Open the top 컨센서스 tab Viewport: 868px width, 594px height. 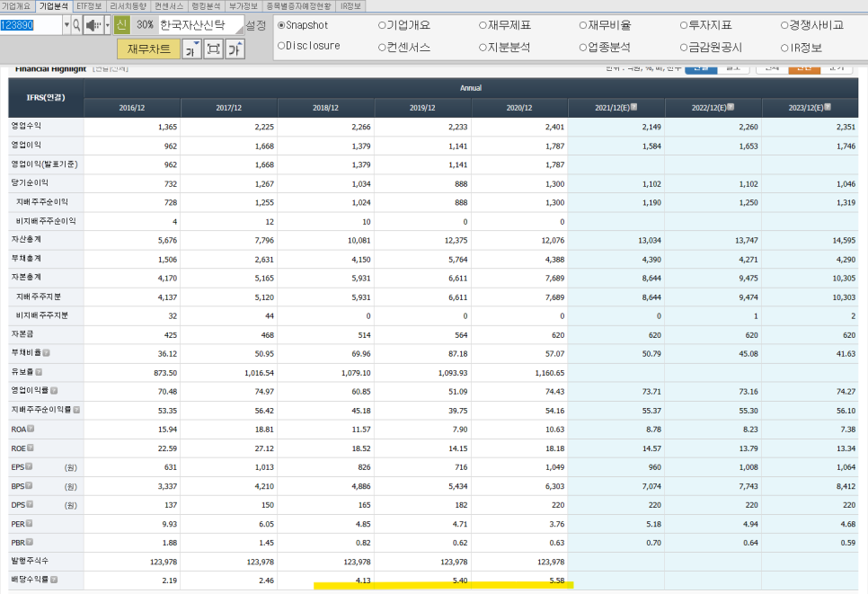[x=169, y=6]
